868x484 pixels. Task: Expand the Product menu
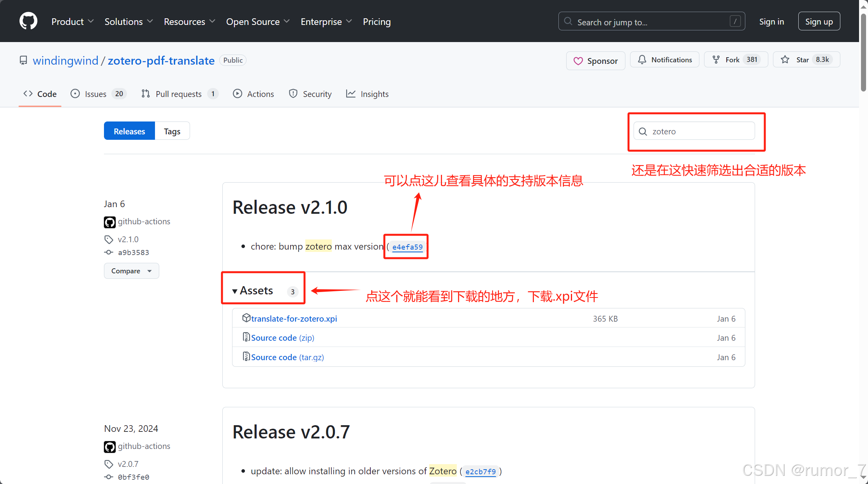[72, 22]
